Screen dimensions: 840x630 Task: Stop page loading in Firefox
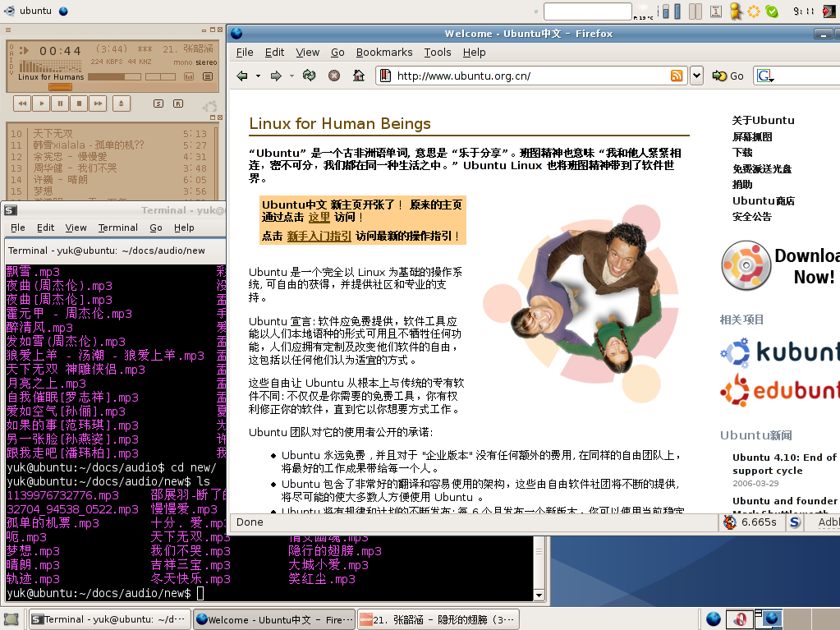[334, 76]
